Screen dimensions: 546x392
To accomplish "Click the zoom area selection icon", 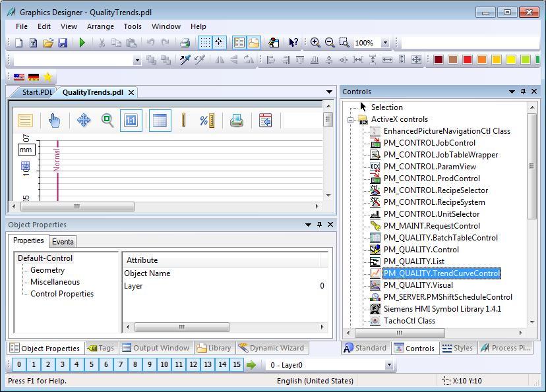I will pos(344,43).
